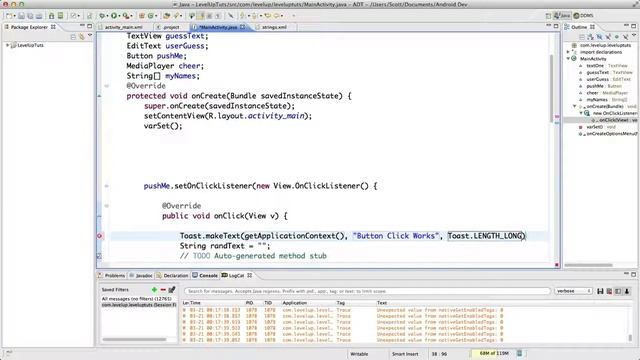Open Package Explorer view menu arrow

click(x=90, y=36)
